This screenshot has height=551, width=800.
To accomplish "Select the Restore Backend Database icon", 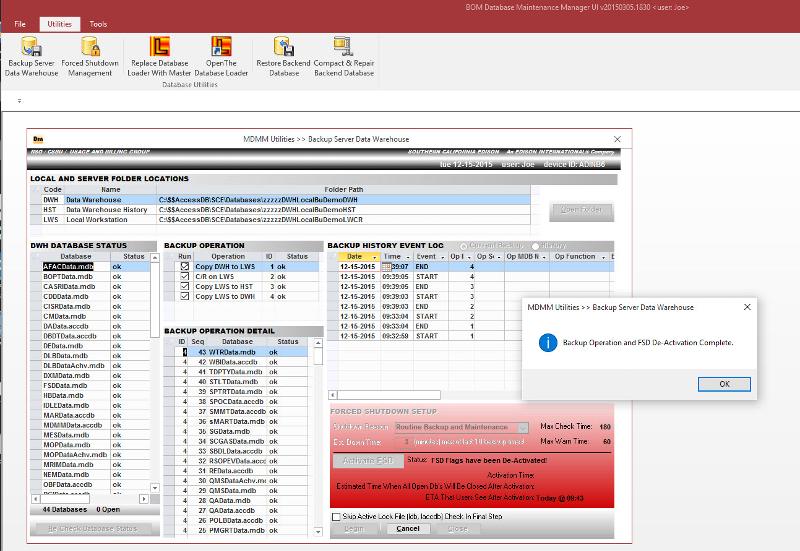I will pos(284,47).
